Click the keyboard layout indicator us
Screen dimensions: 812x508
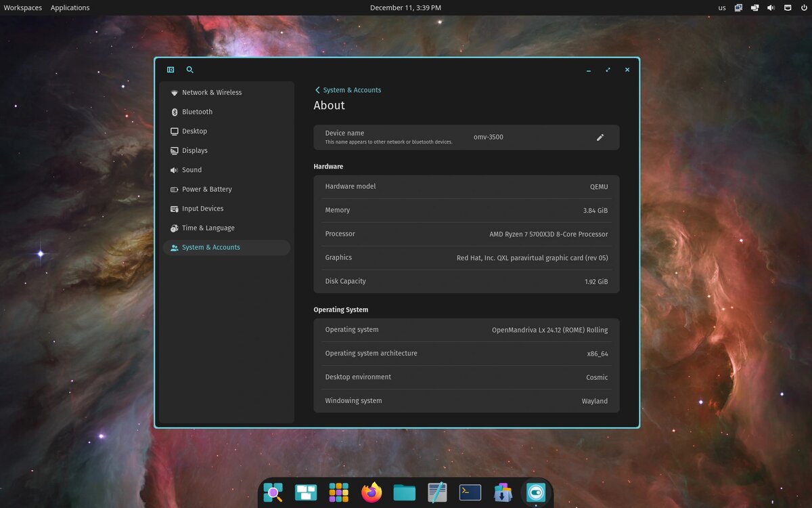tap(721, 7)
